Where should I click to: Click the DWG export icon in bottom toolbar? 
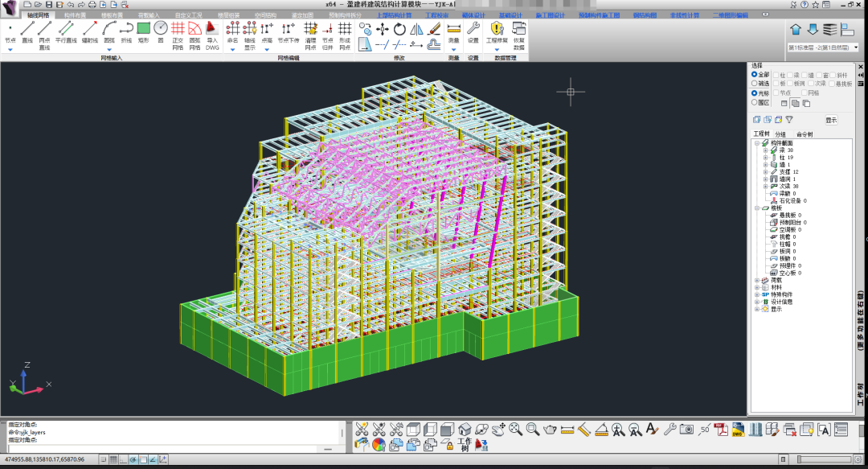click(738, 429)
